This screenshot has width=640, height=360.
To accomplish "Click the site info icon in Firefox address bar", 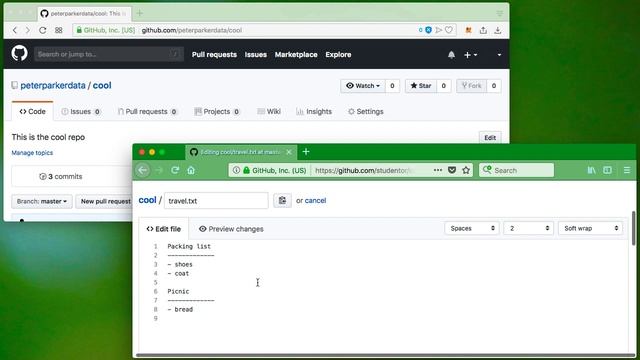I will pos(236,170).
